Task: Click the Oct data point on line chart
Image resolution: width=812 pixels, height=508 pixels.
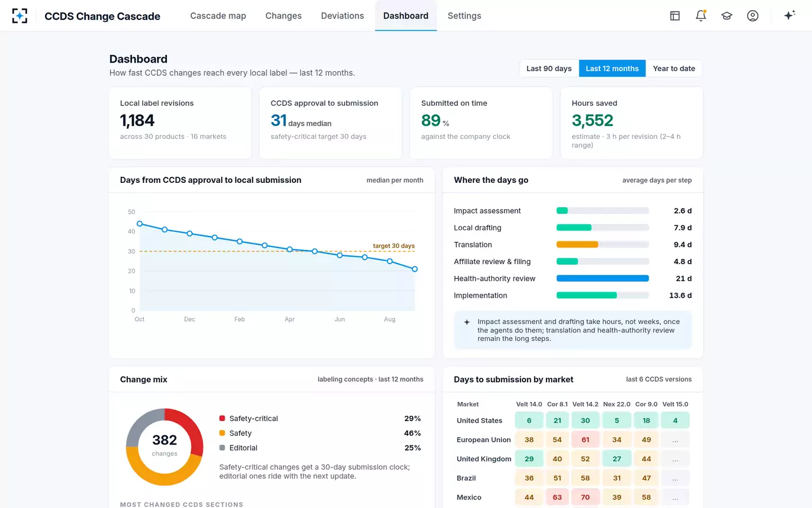Action: click(x=140, y=224)
